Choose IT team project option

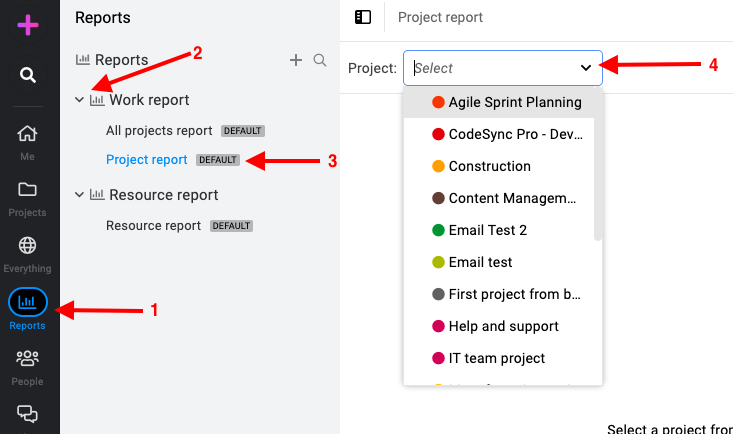point(499,358)
